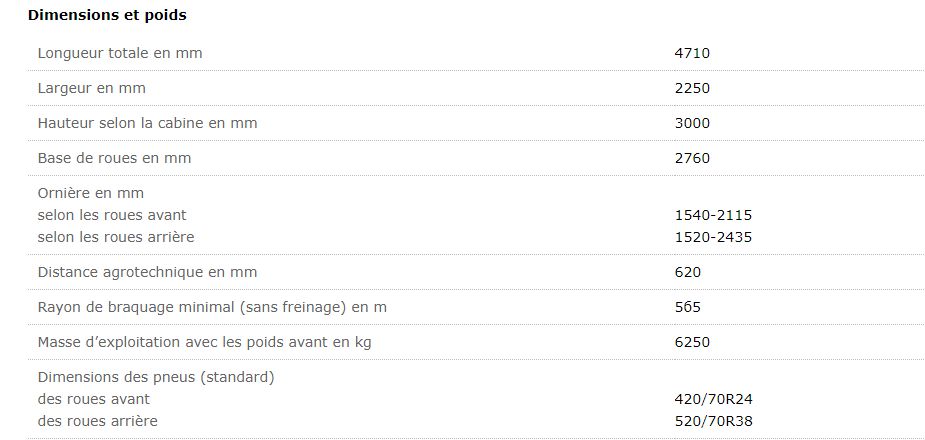Click the "Ornière en mm" label
Viewport: 925px width, 440px height.
(x=91, y=193)
